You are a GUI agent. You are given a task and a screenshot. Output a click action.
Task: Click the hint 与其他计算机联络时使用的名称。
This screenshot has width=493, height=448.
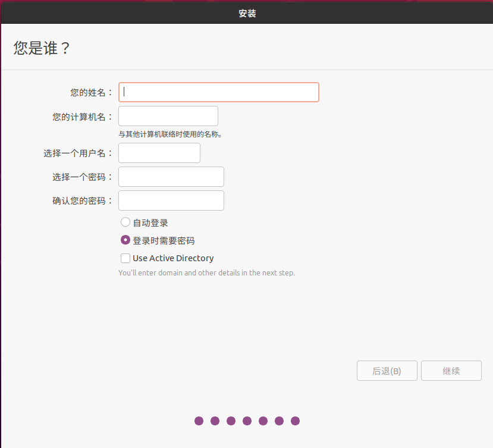(x=171, y=134)
